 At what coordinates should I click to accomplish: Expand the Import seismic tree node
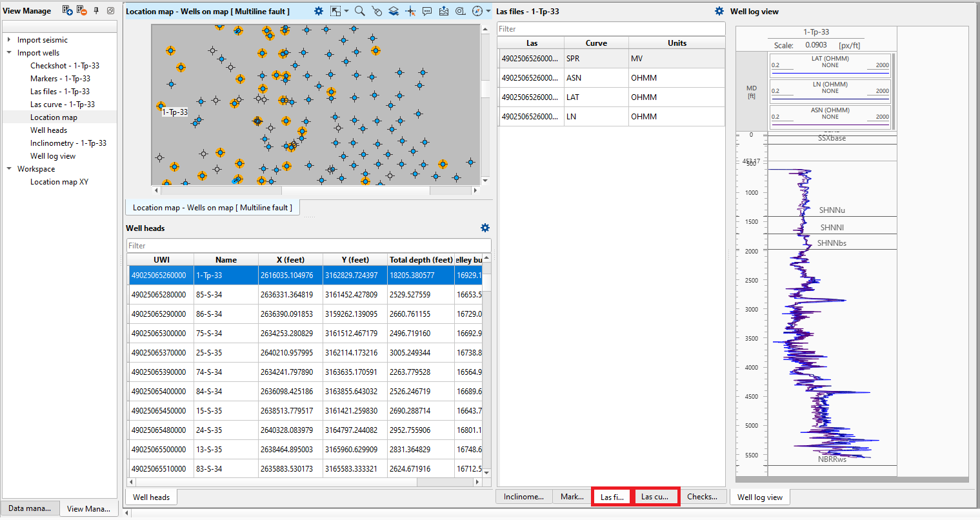pos(9,40)
